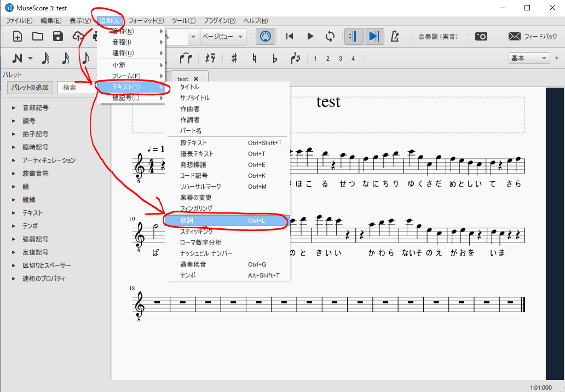Toggle the concert pitch button 合奏調（実音）
The height and width of the screenshot is (392, 565).
tap(438, 36)
